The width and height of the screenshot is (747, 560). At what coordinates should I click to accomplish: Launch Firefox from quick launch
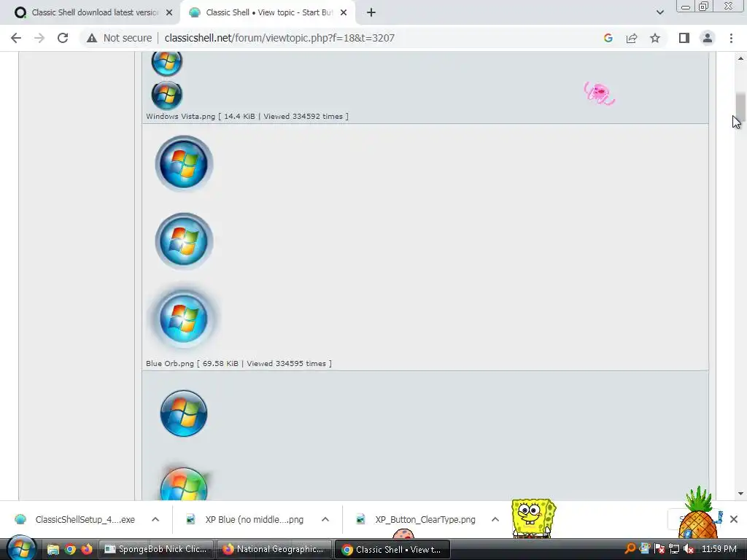point(87,550)
